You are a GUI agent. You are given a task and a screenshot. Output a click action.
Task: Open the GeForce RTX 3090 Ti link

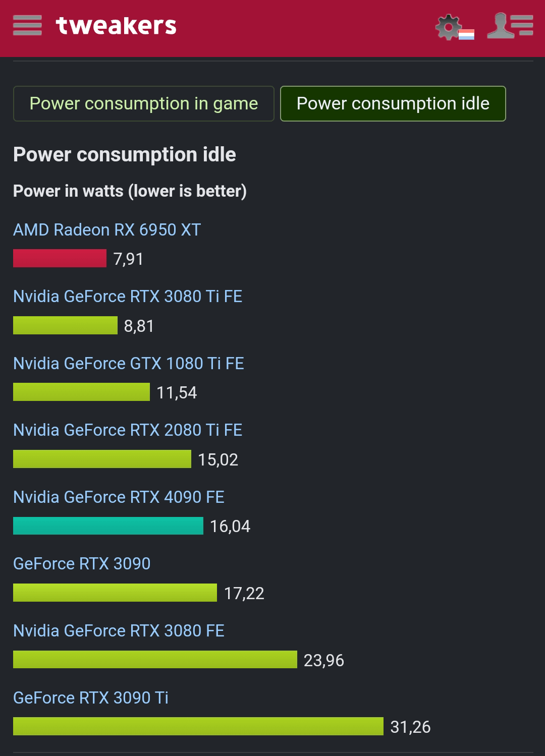[x=91, y=697]
